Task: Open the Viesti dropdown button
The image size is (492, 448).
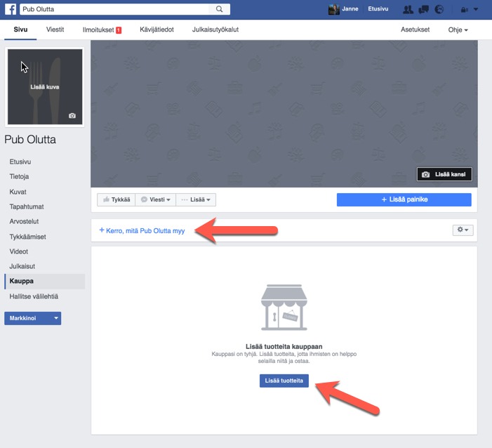Action: [156, 199]
